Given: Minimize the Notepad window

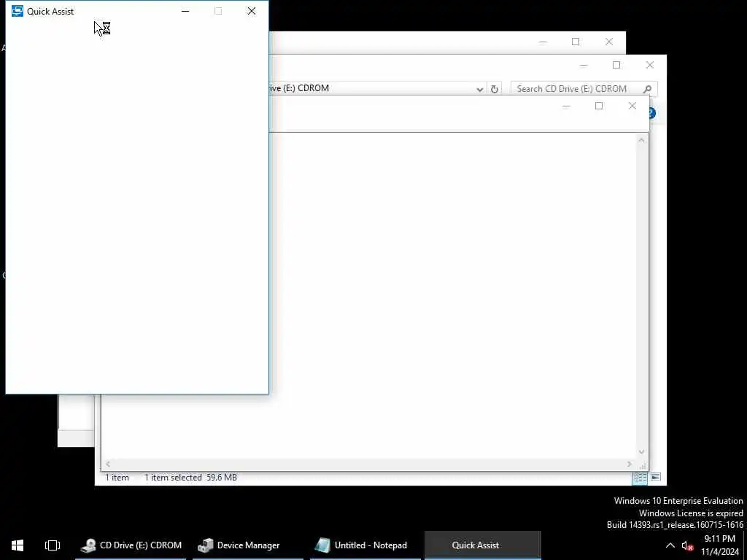Looking at the screenshot, I should pyautogui.click(x=566, y=106).
